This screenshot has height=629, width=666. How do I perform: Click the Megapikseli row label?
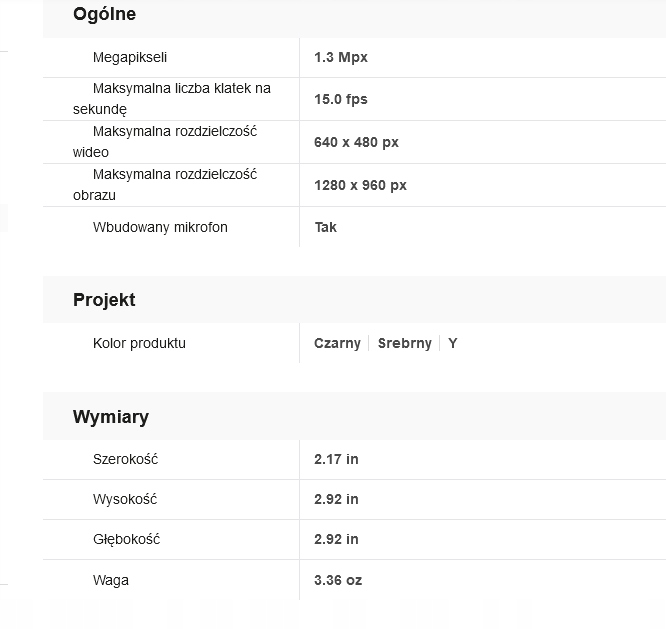coord(130,57)
